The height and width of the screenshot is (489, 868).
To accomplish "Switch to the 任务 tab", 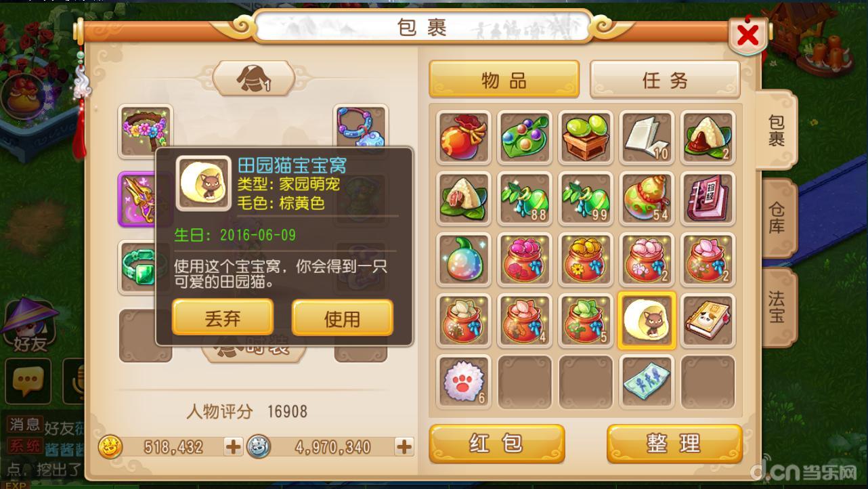I will tap(665, 80).
